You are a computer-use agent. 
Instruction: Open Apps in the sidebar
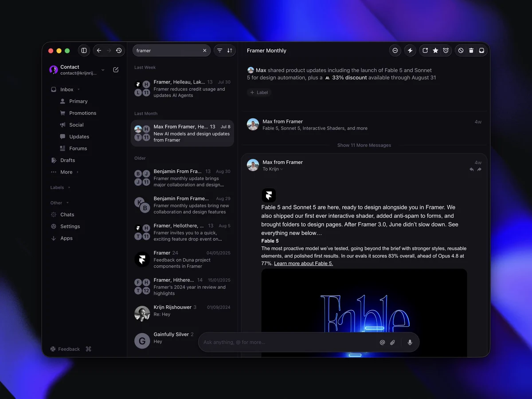pos(66,238)
